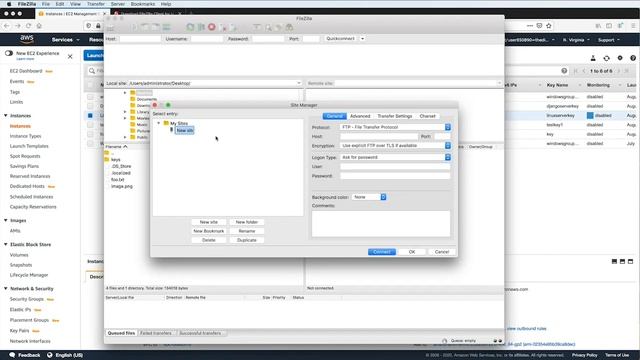
Task: Open the Quickconnect history dropdown arrow
Action: pos(362,38)
